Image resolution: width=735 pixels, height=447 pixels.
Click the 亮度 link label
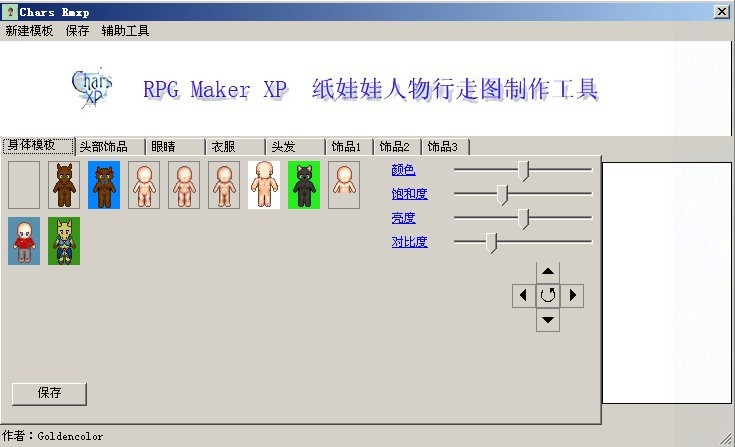[403, 218]
